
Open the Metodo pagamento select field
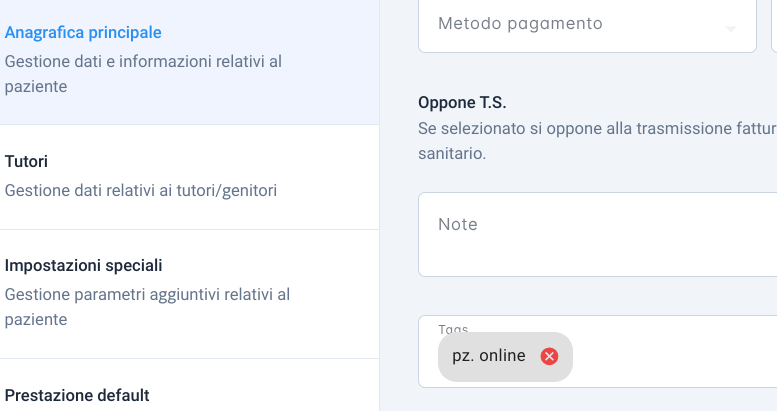coord(587,26)
